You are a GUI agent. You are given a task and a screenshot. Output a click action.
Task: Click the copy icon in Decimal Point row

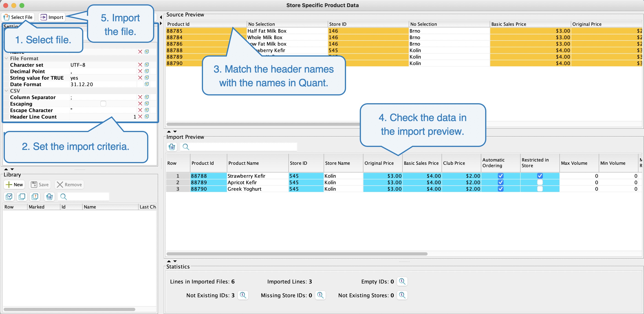[147, 71]
